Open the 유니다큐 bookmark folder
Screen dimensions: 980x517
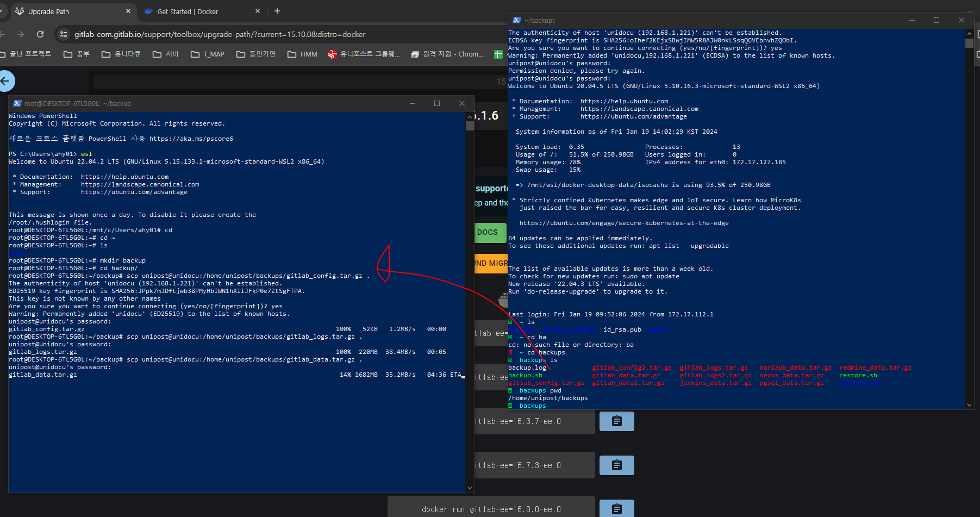121,54
